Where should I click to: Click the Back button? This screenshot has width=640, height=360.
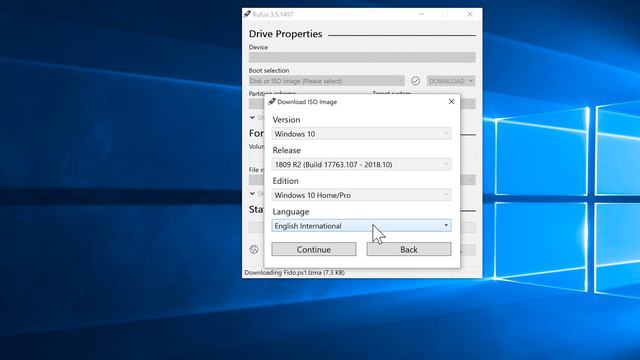point(409,249)
